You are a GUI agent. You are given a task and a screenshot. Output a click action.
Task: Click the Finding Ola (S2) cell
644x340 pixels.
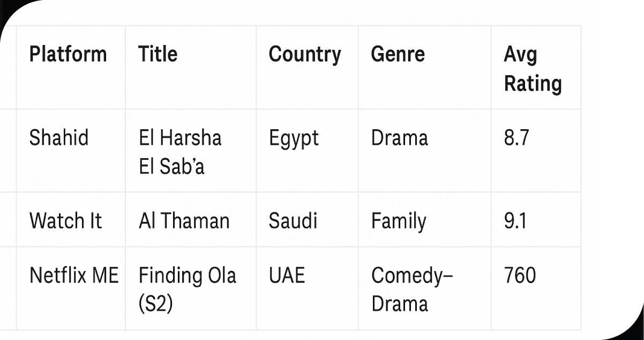[187, 289]
